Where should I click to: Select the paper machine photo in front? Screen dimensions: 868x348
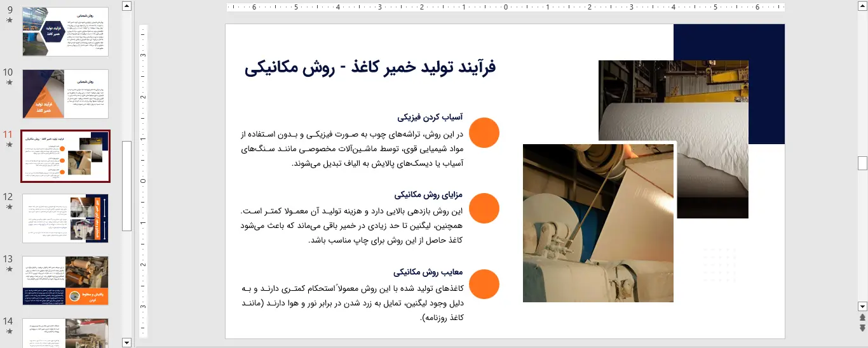(x=598, y=223)
